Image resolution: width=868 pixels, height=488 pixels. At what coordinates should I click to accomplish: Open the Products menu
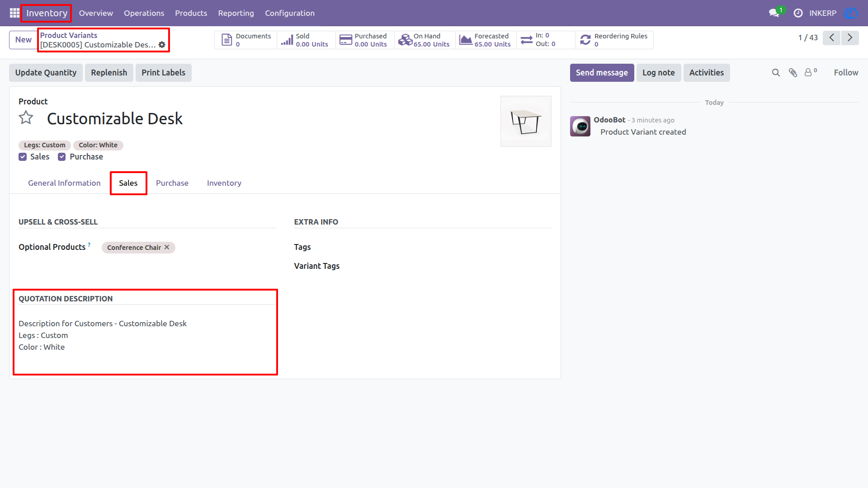coord(191,13)
